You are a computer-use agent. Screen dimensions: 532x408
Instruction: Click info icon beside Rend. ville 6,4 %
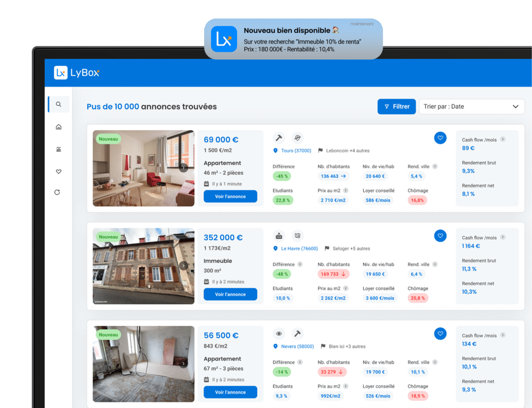435,264
